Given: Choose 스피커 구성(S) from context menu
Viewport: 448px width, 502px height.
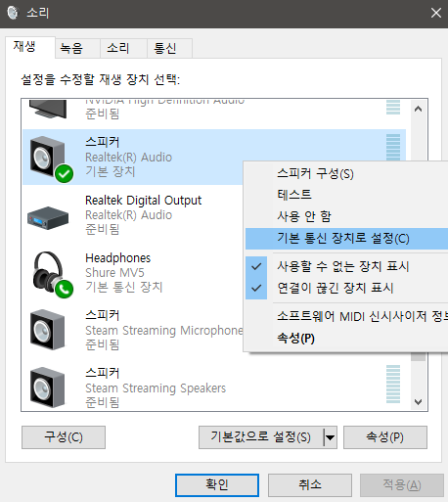Looking at the screenshot, I should click(x=346, y=173).
